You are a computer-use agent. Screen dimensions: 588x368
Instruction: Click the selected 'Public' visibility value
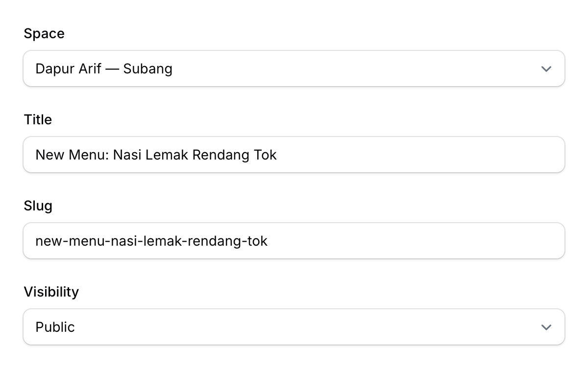click(x=55, y=327)
